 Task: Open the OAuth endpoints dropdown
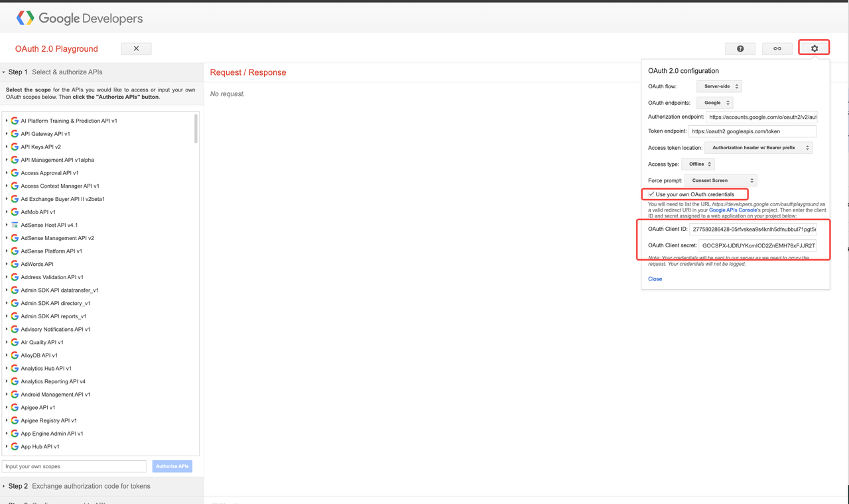click(714, 103)
